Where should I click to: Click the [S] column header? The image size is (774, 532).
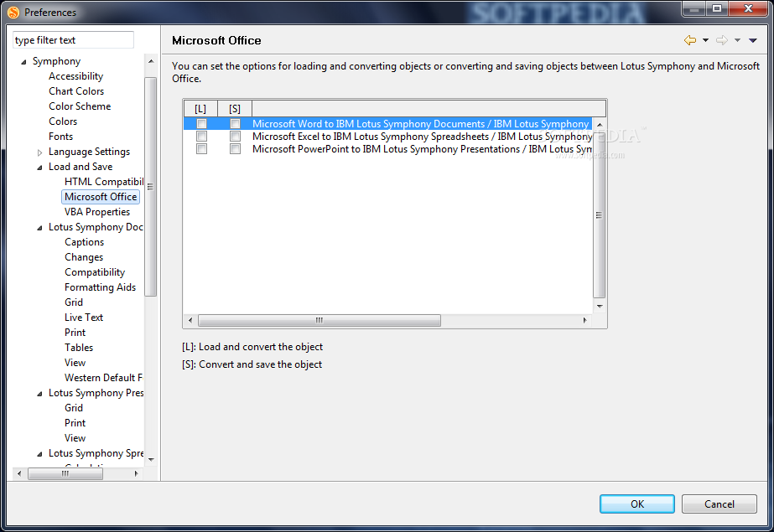click(235, 108)
